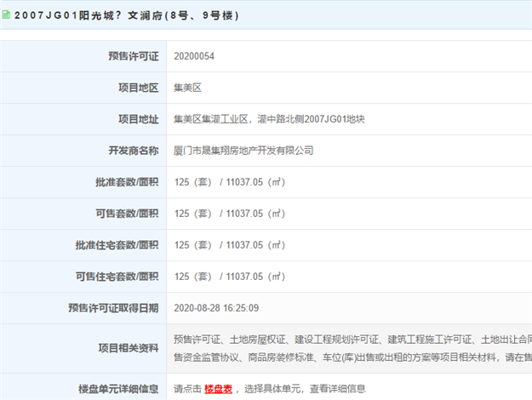Click the 楼盘单元详细信息 label
Image resolution: width=532 pixels, height=400 pixels.
point(118,389)
